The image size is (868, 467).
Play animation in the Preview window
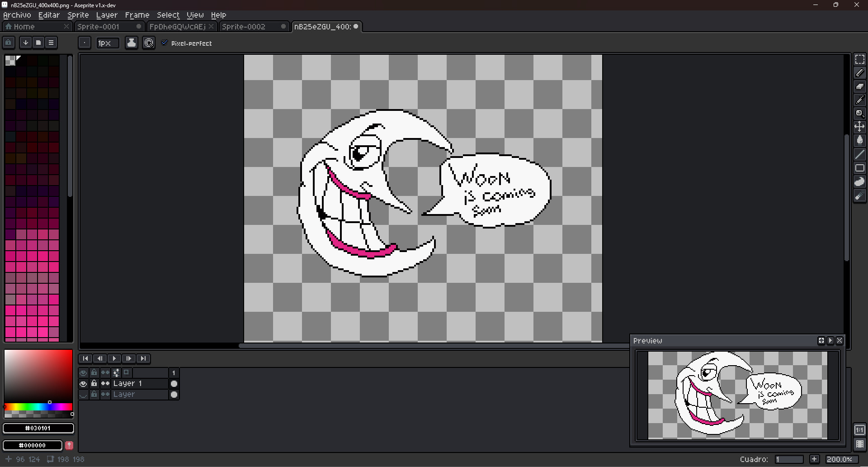830,341
